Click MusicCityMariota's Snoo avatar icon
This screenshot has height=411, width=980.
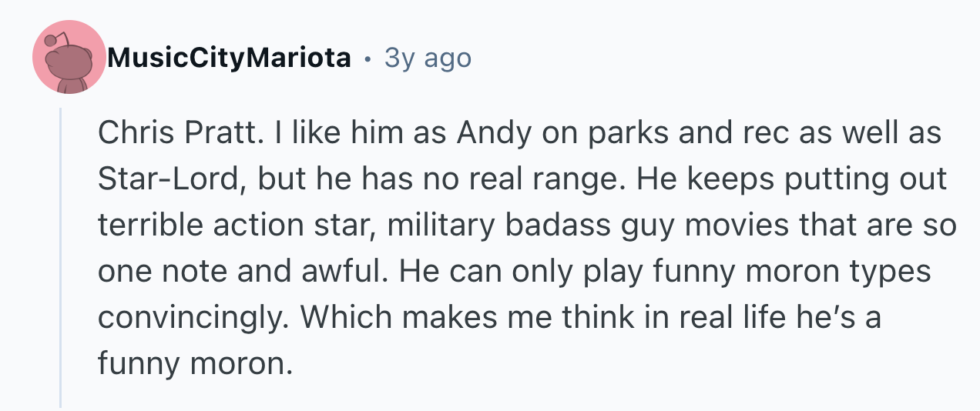(x=69, y=58)
